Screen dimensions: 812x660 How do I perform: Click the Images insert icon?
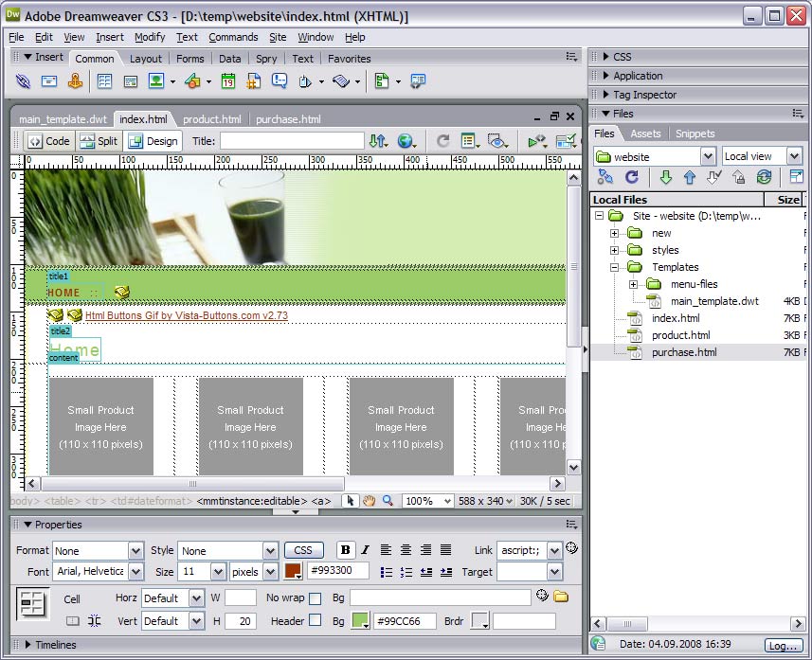coord(156,80)
